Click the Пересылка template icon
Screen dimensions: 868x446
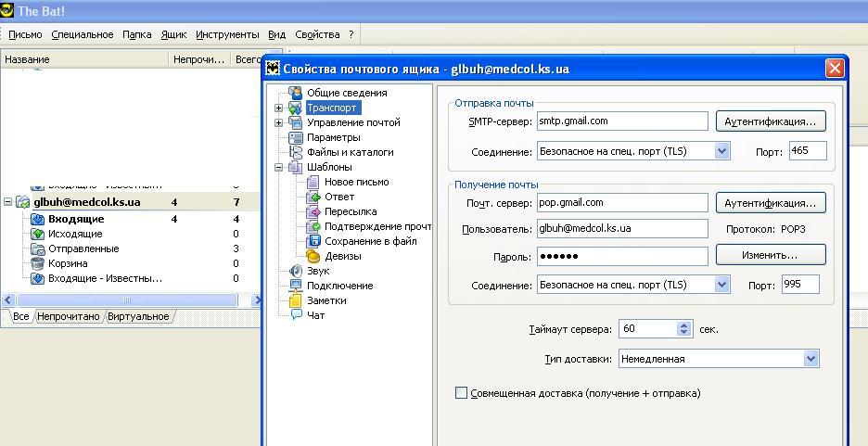(313, 211)
